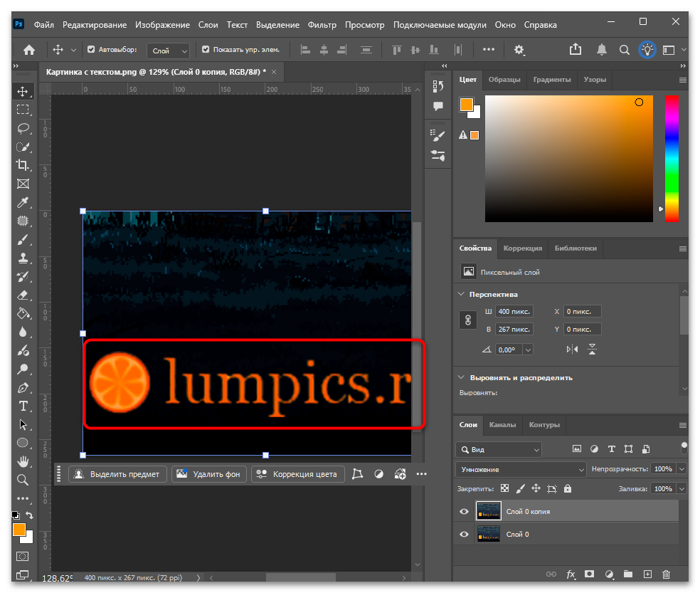Collapse the Перспектива section

click(x=461, y=294)
